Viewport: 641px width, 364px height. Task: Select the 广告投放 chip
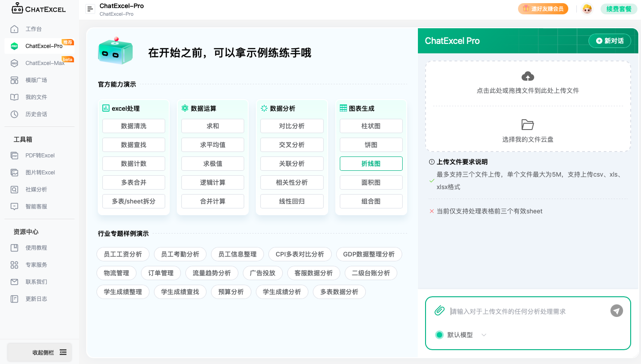[263, 273]
